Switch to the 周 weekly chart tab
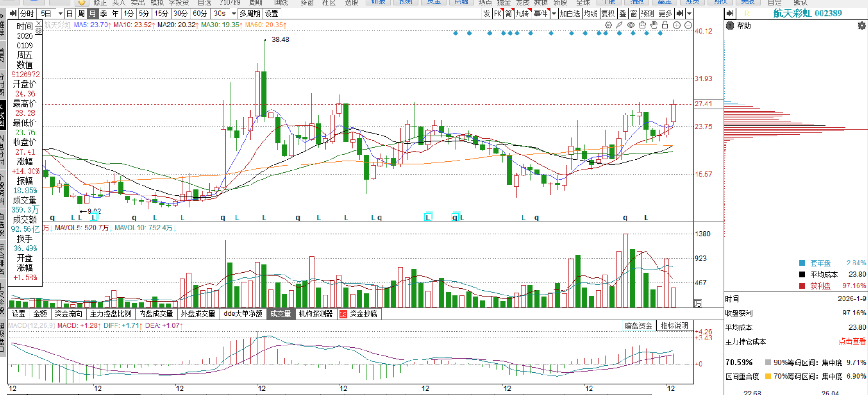868x395 pixels. [81, 14]
